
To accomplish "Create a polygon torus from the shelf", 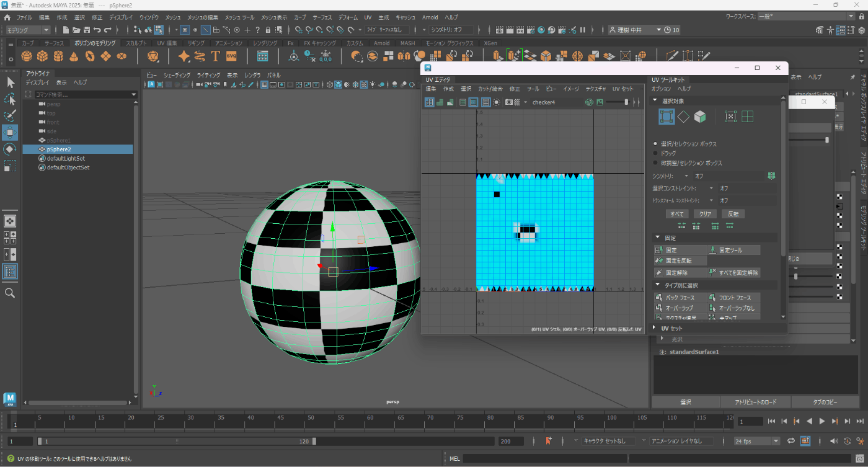I will [x=90, y=56].
